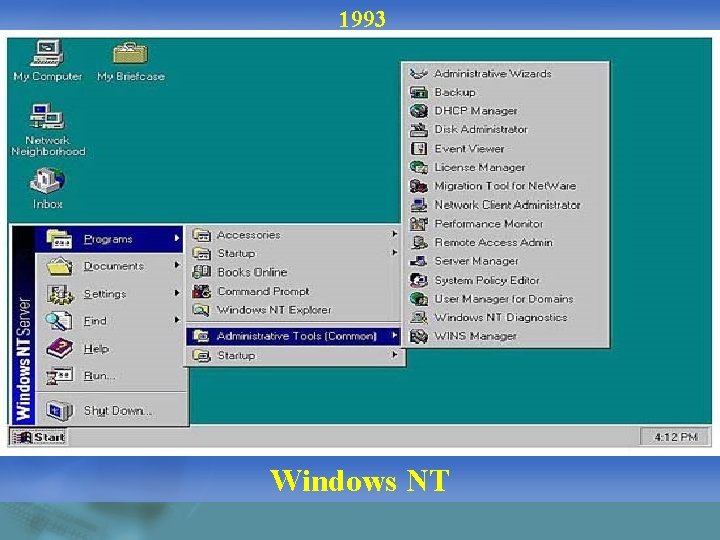This screenshot has width=720, height=540.
Task: Select Settings in the Start menu
Action: point(109,293)
